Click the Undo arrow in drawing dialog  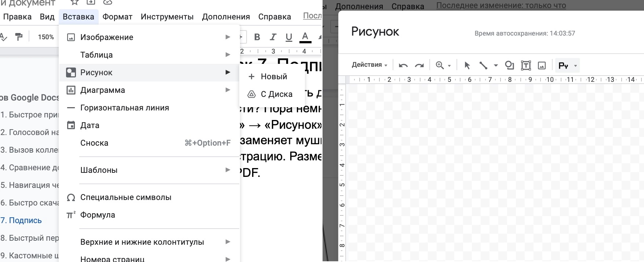coord(403,65)
